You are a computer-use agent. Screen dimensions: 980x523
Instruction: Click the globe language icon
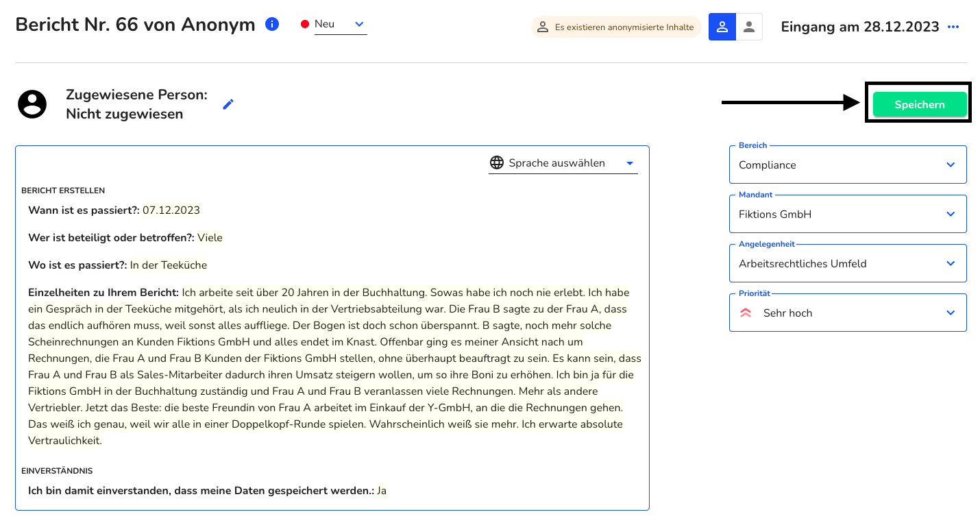[497, 163]
